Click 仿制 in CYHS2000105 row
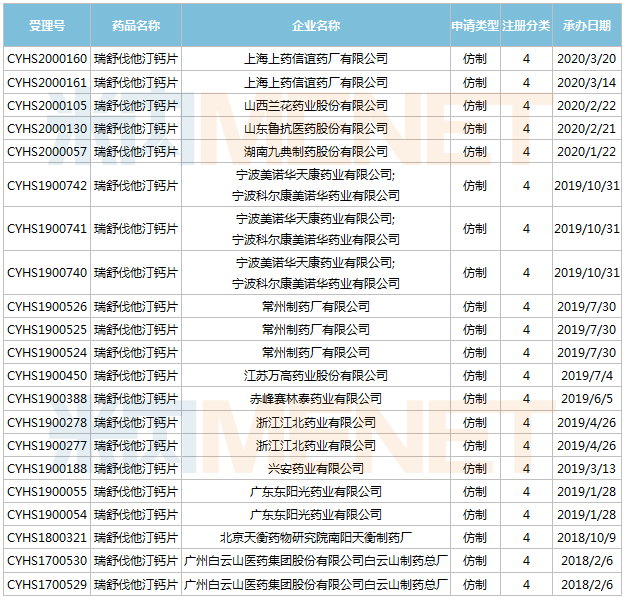Screen dimensions: 626x600 (x=475, y=105)
